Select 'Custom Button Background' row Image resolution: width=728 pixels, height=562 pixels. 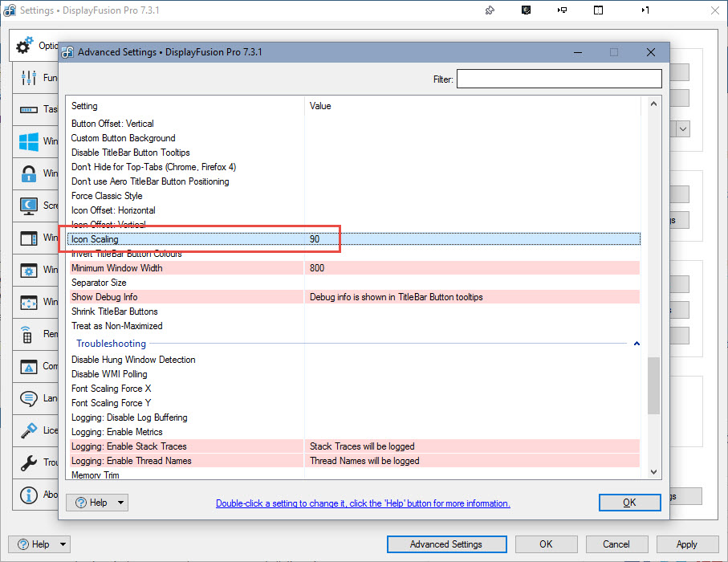click(x=354, y=138)
